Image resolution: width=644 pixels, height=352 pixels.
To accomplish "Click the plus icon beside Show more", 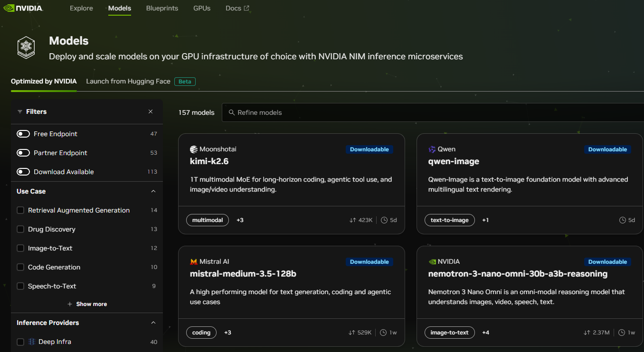I will tap(70, 304).
